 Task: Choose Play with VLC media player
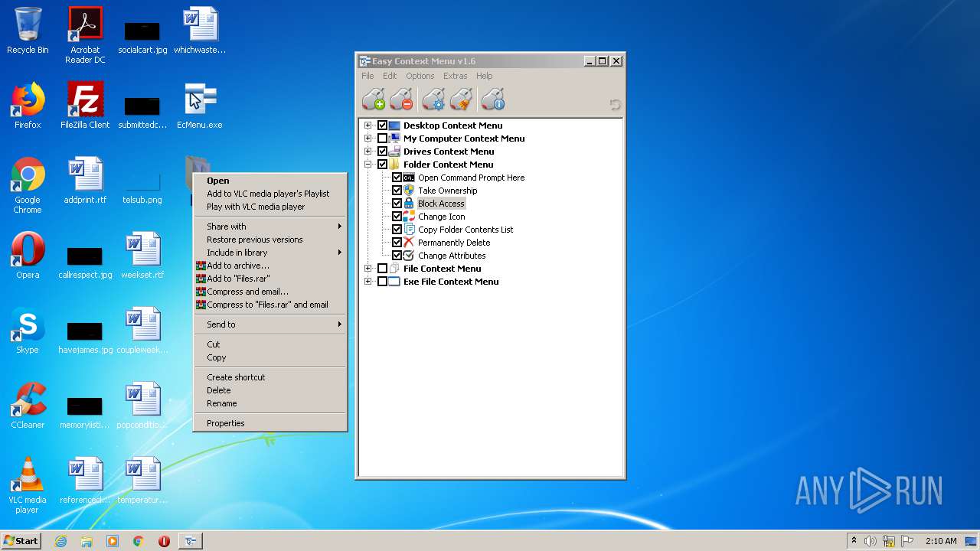point(270,207)
